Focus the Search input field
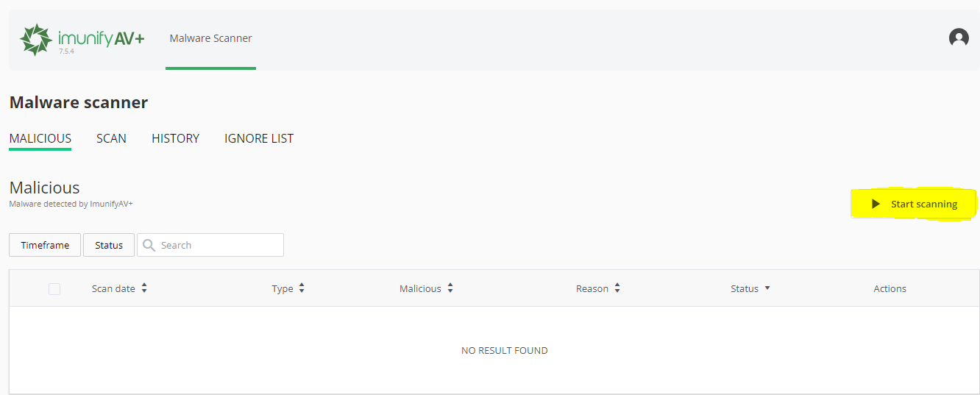This screenshot has height=395, width=980. (x=210, y=245)
